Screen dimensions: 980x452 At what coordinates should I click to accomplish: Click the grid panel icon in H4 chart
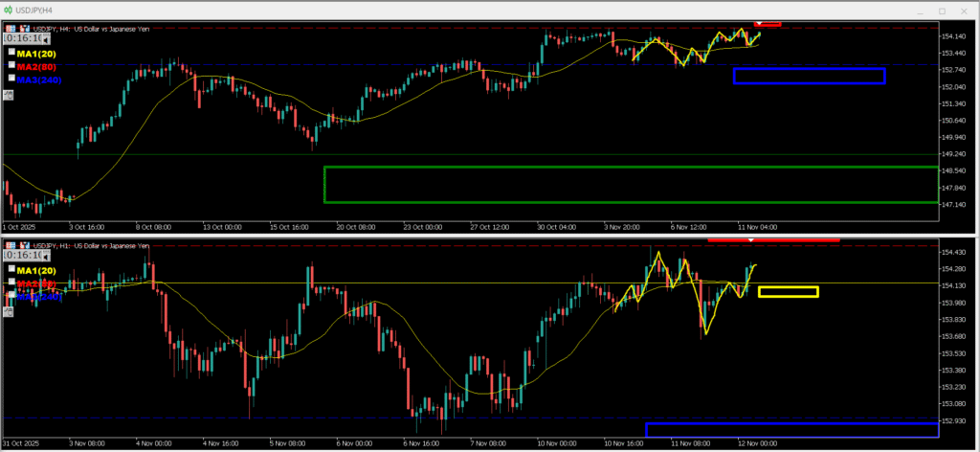point(10,29)
